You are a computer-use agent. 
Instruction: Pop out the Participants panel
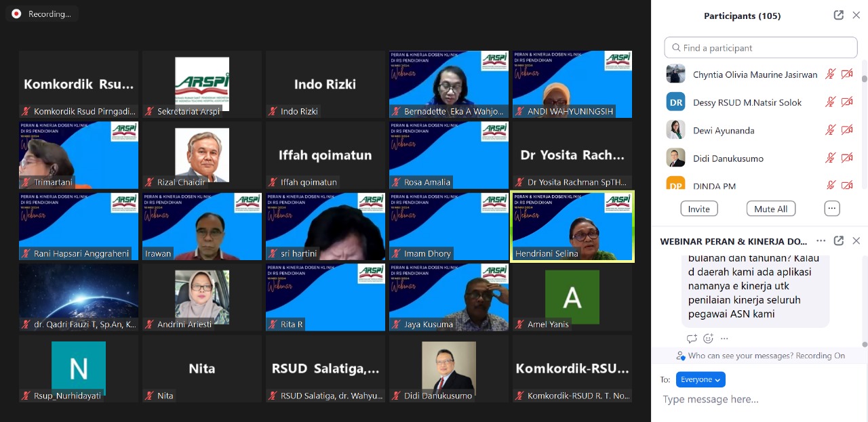pyautogui.click(x=839, y=16)
